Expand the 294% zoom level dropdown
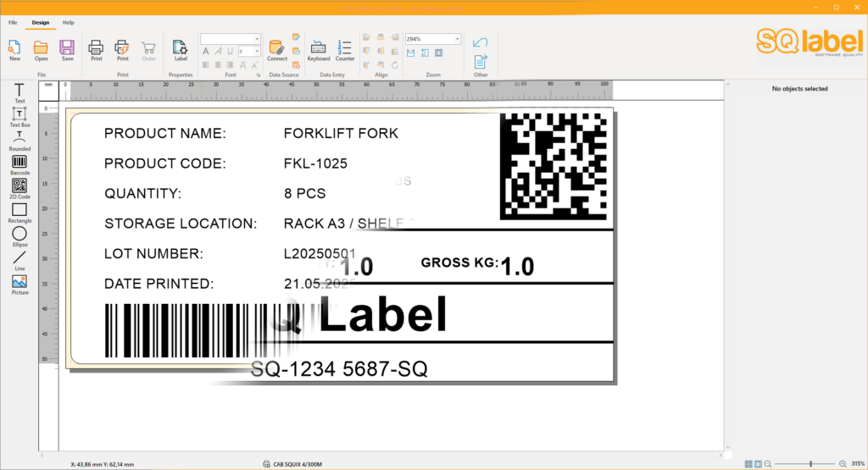 click(458, 39)
